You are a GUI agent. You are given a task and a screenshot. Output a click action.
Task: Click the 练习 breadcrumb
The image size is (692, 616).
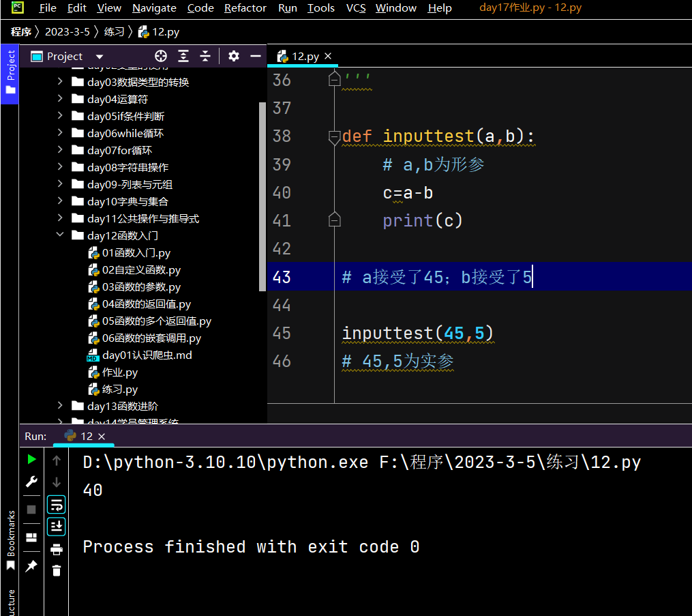pos(115,32)
